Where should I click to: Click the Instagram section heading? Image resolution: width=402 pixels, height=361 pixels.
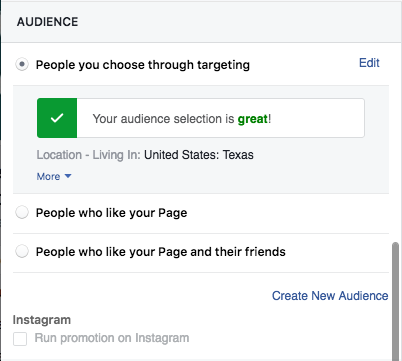(42, 320)
